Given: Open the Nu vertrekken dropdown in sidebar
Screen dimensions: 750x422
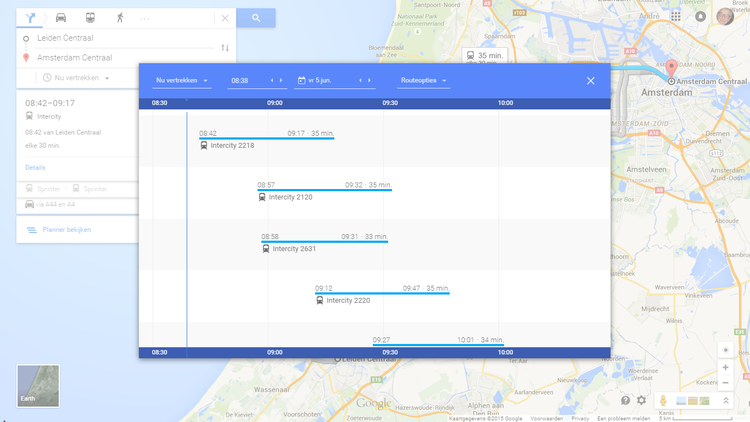Looking at the screenshot, I should point(76,78).
